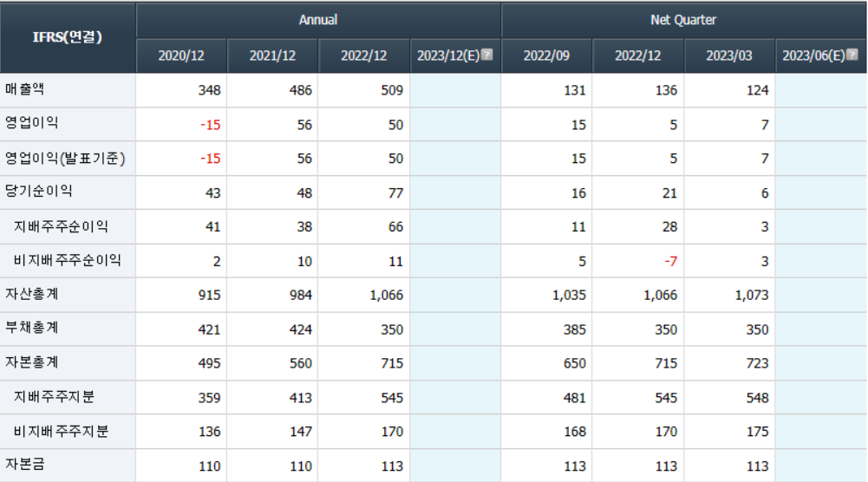Click 자산총계 value 915
Viewport: 868px width, 482px height.
coord(210,295)
